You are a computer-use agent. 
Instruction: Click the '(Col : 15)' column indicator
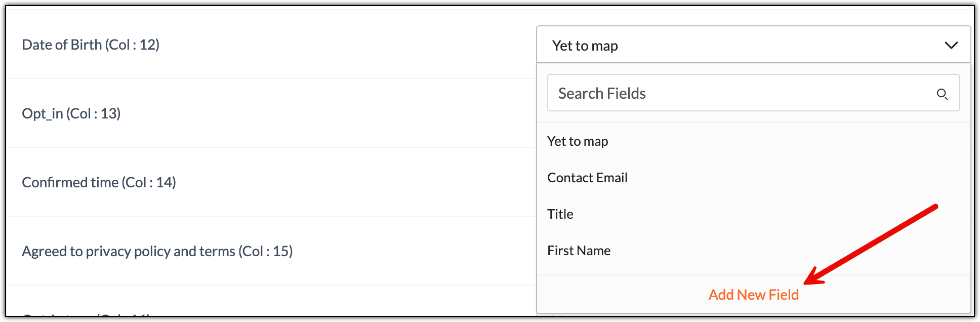pyautogui.click(x=266, y=251)
